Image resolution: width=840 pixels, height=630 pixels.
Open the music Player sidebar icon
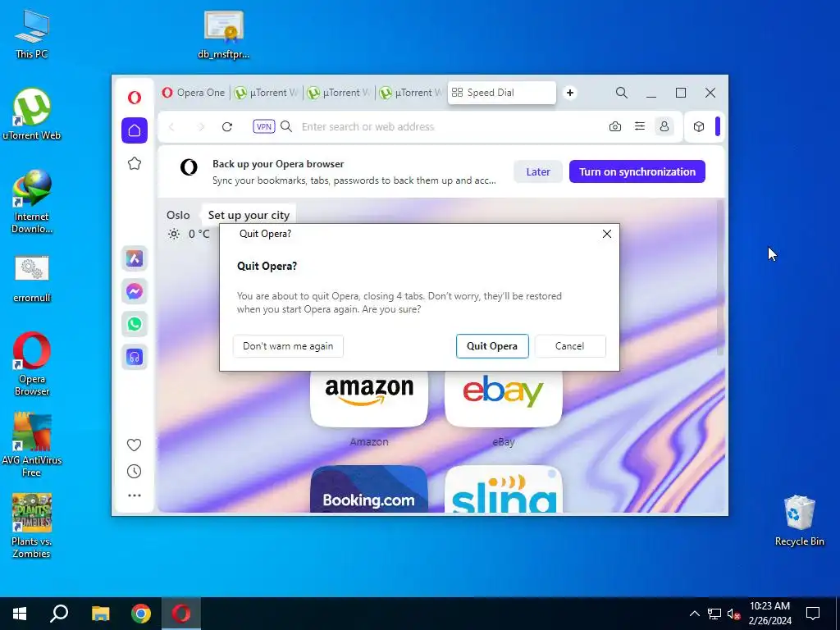tap(135, 357)
